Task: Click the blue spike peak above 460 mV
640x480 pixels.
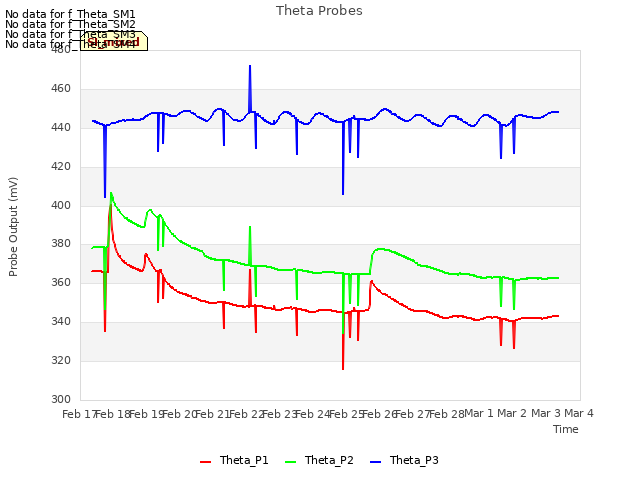Action: pos(250,66)
